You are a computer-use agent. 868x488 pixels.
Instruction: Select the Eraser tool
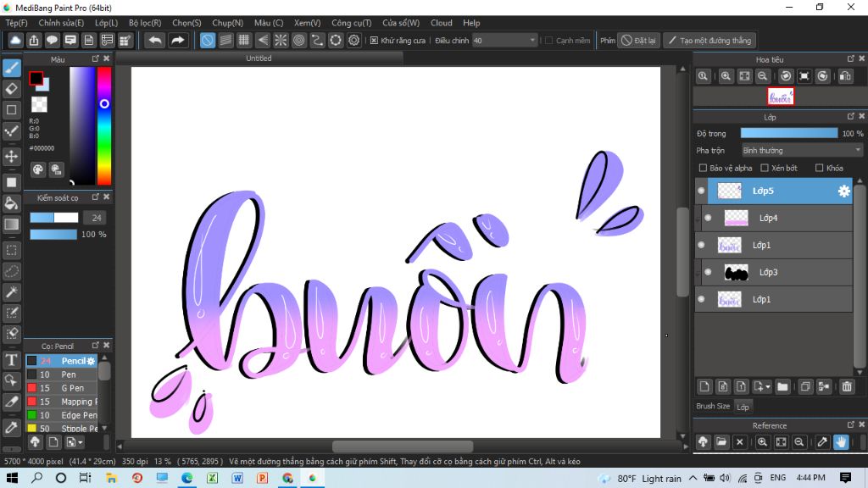(12, 88)
